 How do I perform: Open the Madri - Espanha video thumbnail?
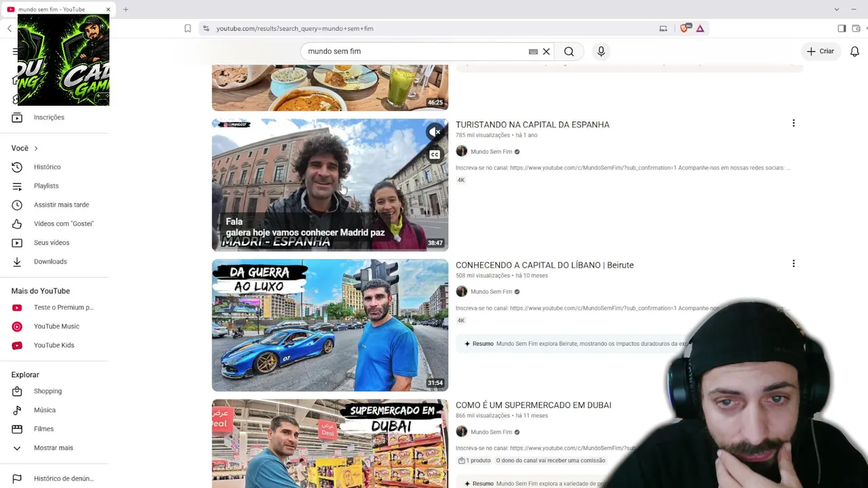330,185
